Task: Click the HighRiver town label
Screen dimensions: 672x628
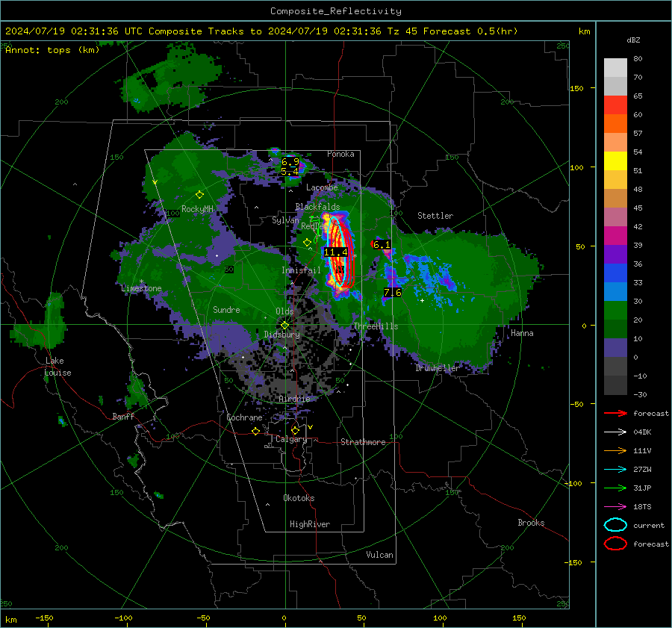Action: click(x=310, y=524)
